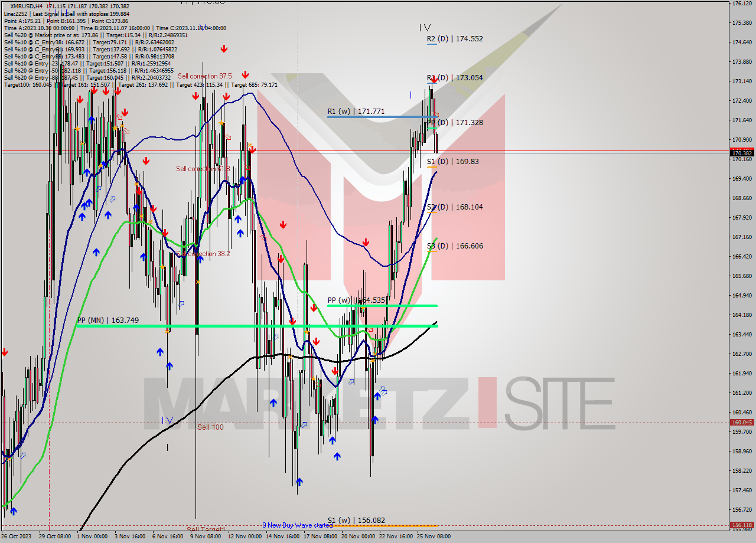The width and height of the screenshot is (756, 543).
Task: Click the 'PP (w) | 164.535' weekly pivot label
Action: 357,300
